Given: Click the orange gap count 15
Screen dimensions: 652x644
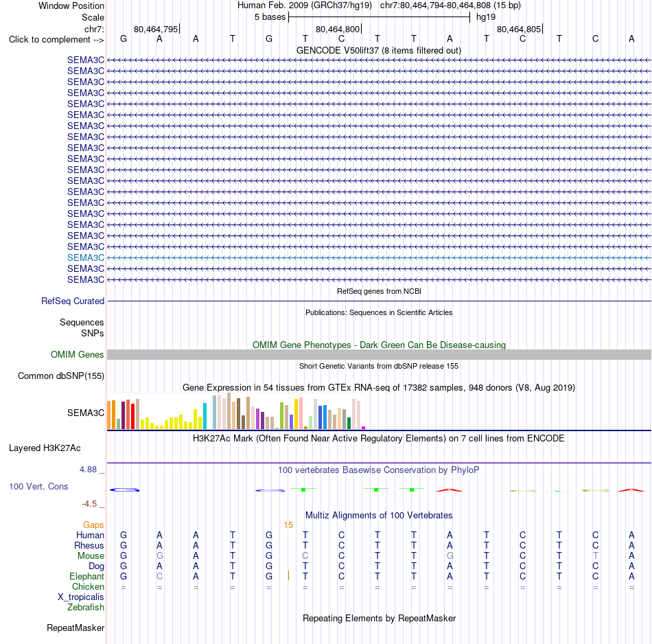Looking at the screenshot, I should (288, 525).
